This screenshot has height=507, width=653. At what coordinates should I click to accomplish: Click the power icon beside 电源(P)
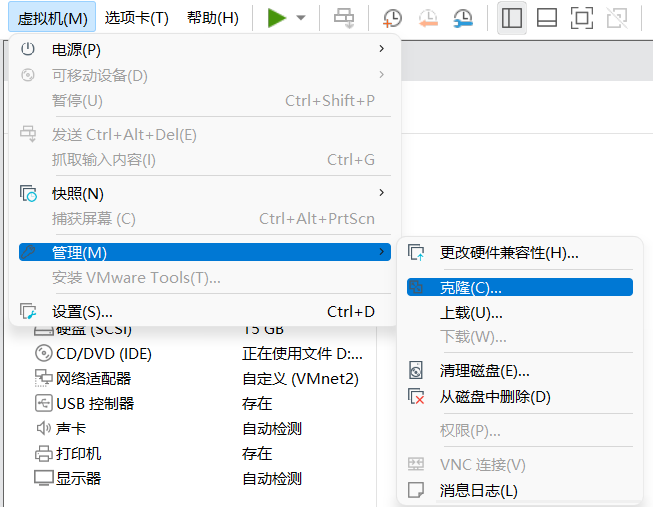coord(28,49)
